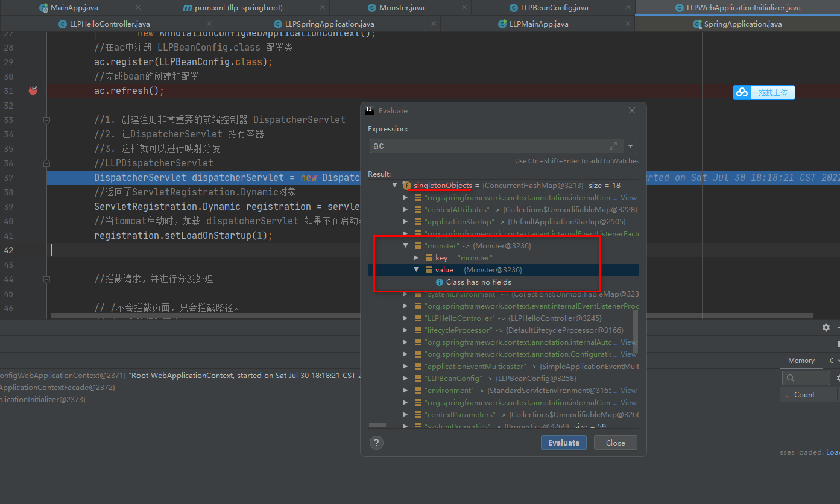Expand the "applicationEventMulticaster" entry

tap(405, 366)
